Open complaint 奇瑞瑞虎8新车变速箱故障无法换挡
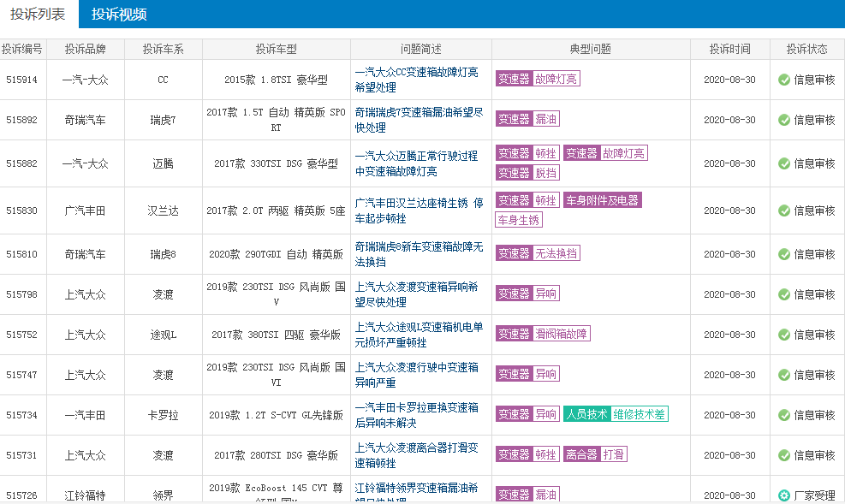Screen dimensions: 845x504 click(x=419, y=254)
